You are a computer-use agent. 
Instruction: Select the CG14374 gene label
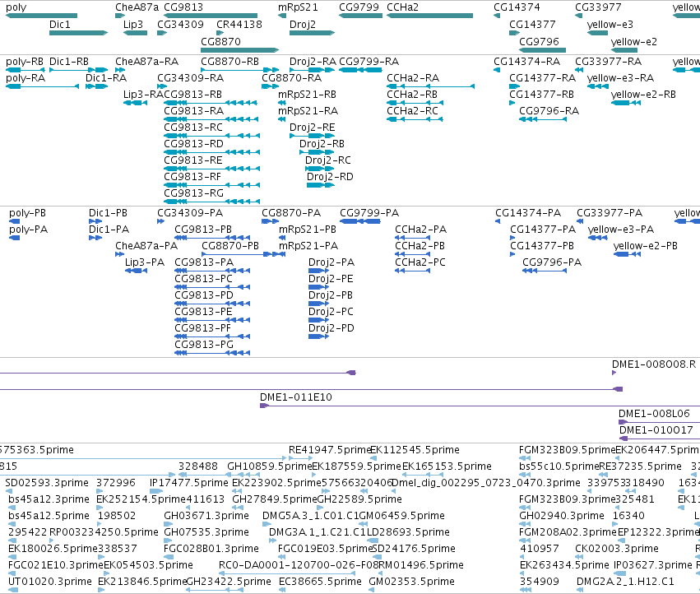(517, 7)
